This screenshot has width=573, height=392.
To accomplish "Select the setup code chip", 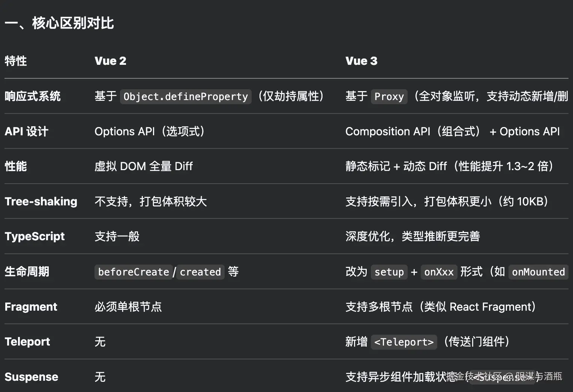I will (389, 272).
